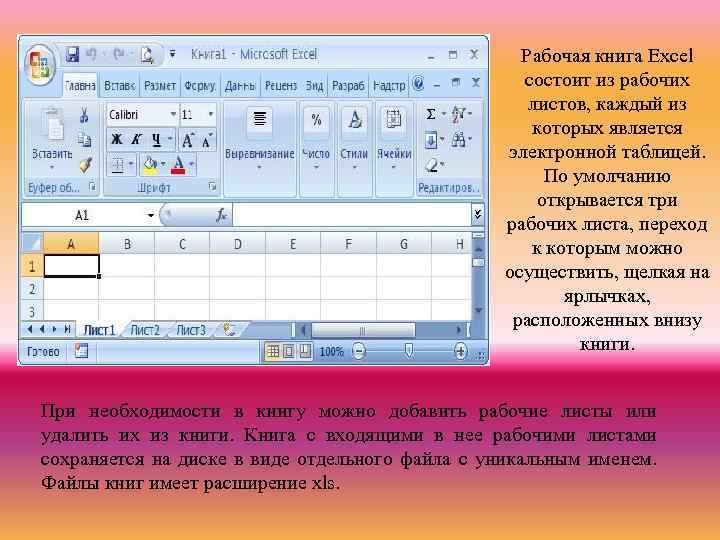Screen dimensions: 720x540
Task: Open the Office Button menu
Action: click(40, 65)
